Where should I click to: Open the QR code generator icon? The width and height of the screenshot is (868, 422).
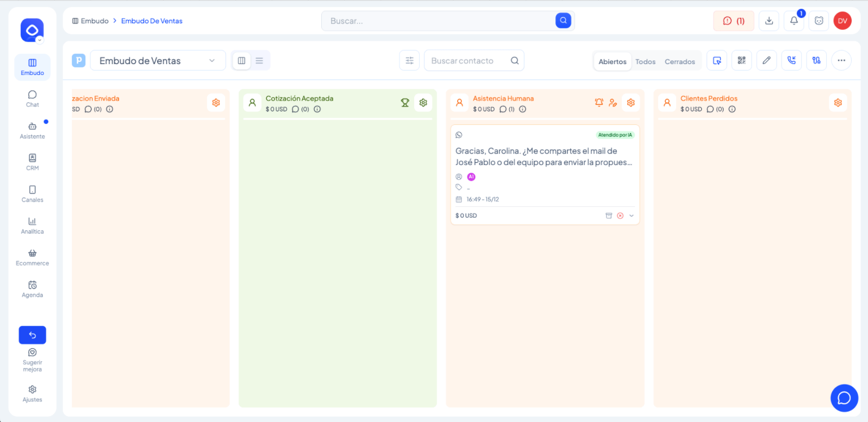coord(741,60)
